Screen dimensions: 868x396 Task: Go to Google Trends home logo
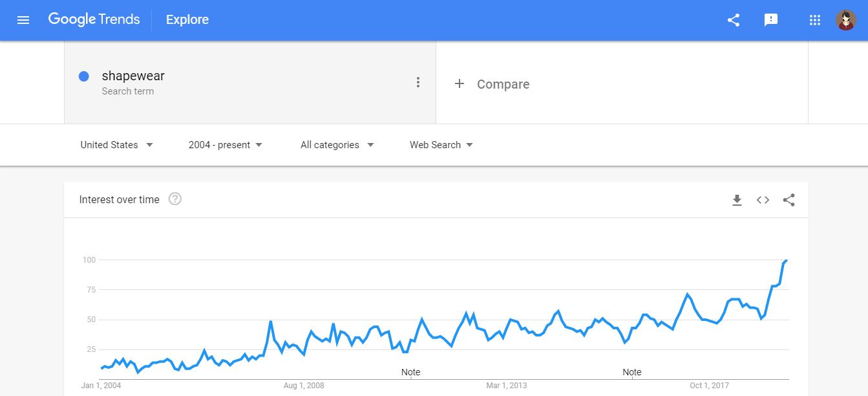click(94, 19)
